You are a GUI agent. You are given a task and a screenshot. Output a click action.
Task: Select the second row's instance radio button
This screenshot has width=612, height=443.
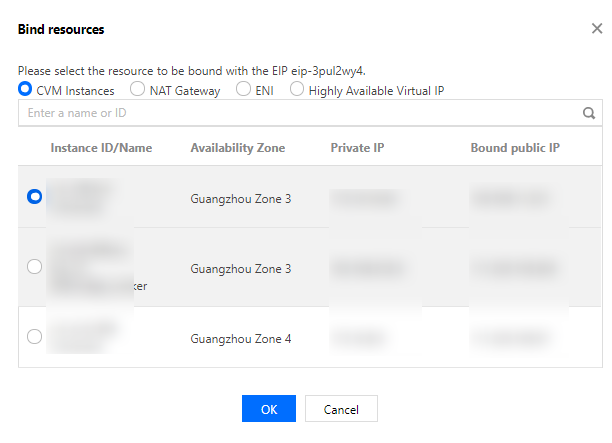point(35,267)
